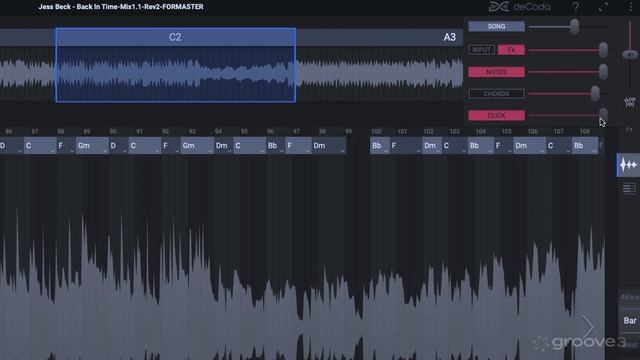The width and height of the screenshot is (640, 360).
Task: Toggle the SONG track button
Action: pos(496,27)
